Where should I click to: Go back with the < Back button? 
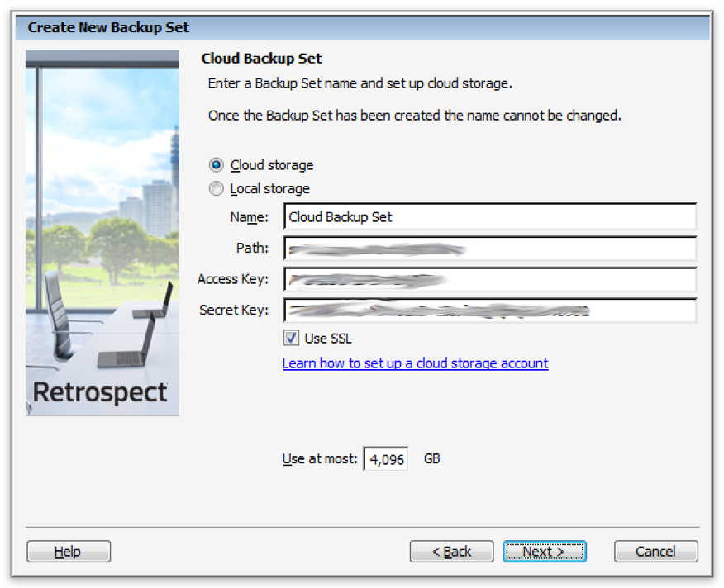click(451, 551)
